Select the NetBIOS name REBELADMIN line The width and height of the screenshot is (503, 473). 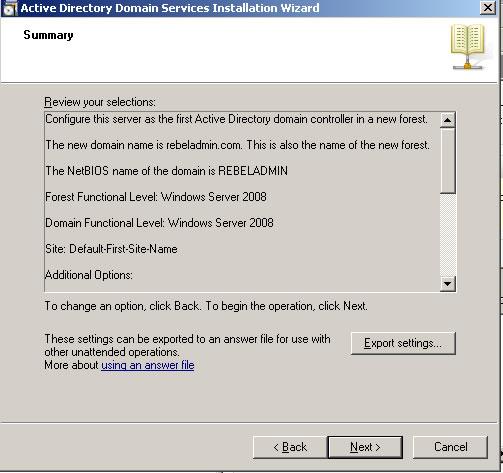click(166, 171)
